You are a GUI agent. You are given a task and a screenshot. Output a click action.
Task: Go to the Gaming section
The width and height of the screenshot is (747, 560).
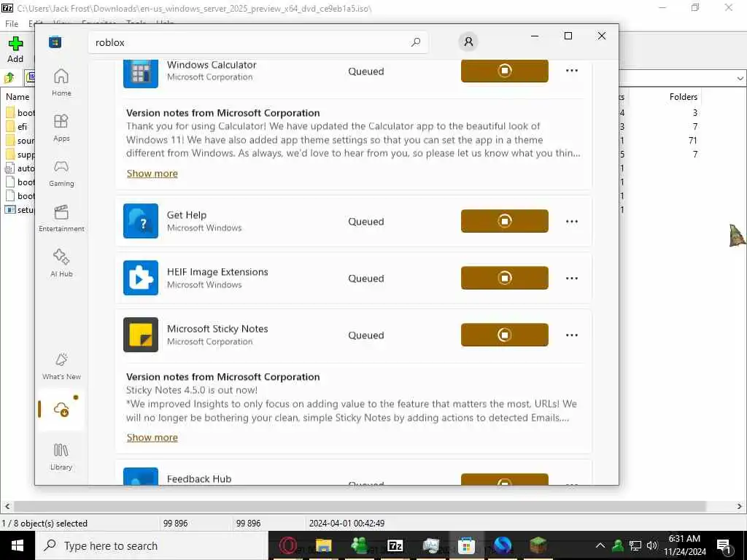point(61,173)
